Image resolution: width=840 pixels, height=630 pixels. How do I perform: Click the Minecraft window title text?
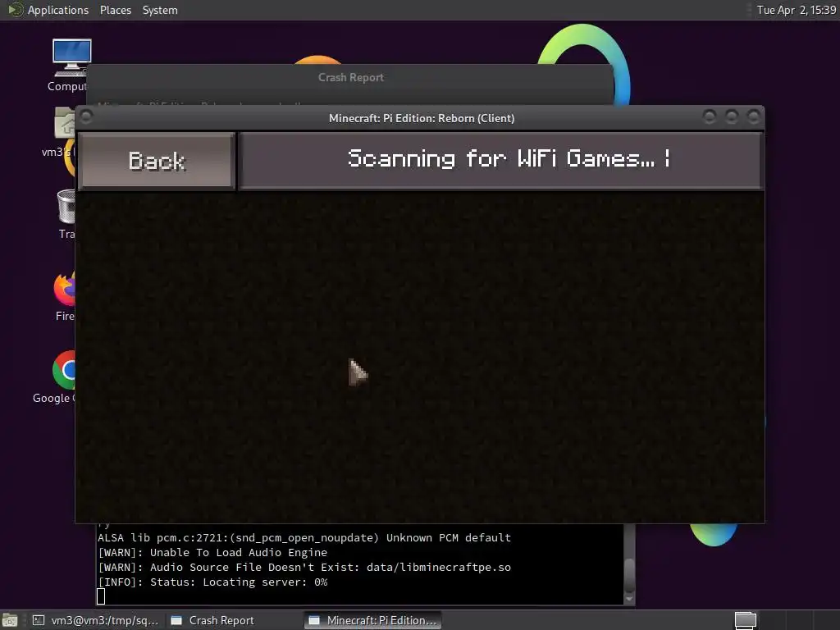[422, 118]
